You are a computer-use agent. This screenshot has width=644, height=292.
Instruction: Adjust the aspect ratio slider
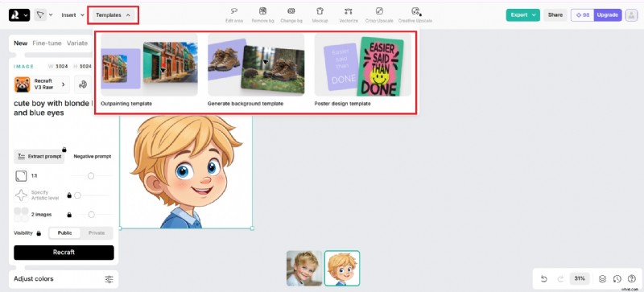click(91, 176)
